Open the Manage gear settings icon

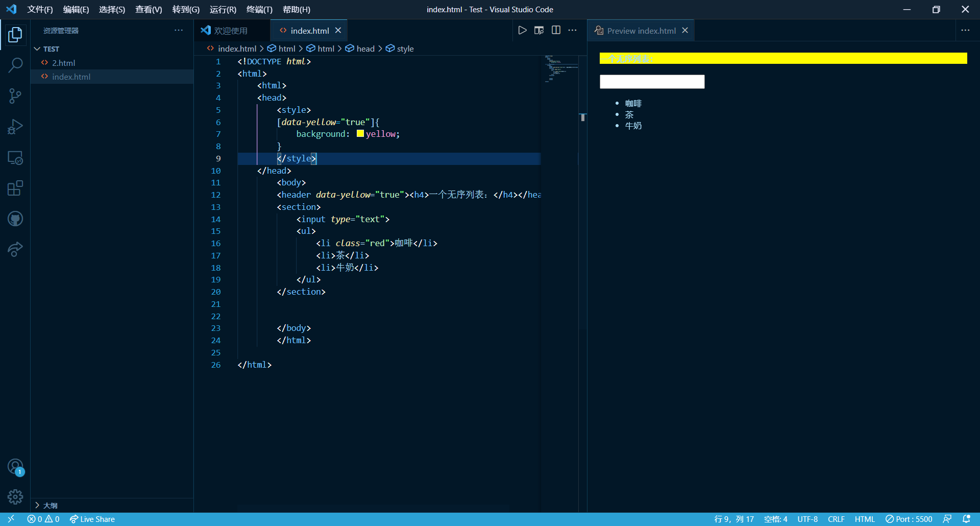pyautogui.click(x=15, y=497)
